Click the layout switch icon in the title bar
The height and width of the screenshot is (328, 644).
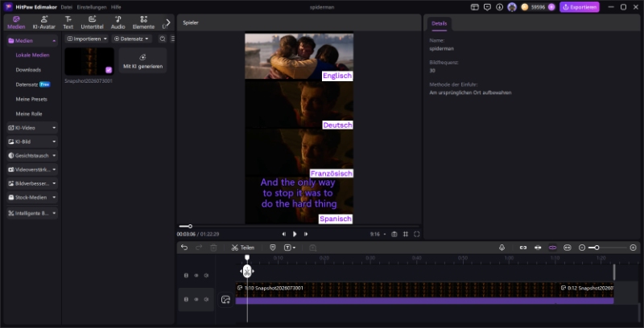[x=475, y=7]
